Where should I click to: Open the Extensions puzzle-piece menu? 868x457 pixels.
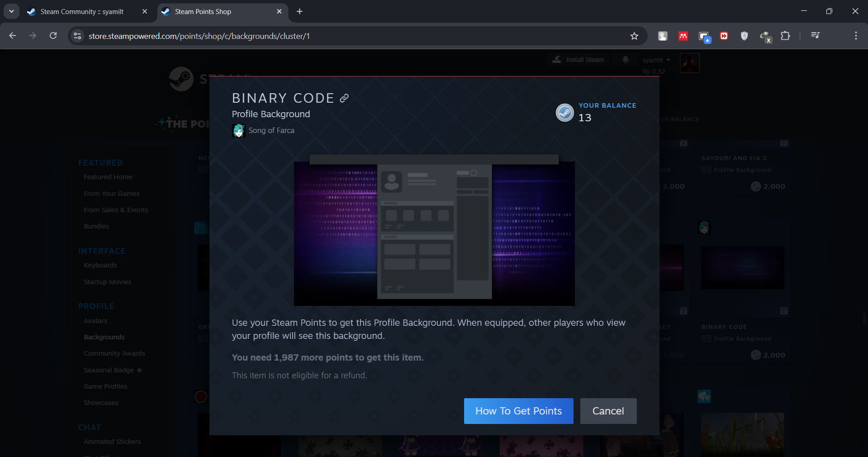point(786,36)
